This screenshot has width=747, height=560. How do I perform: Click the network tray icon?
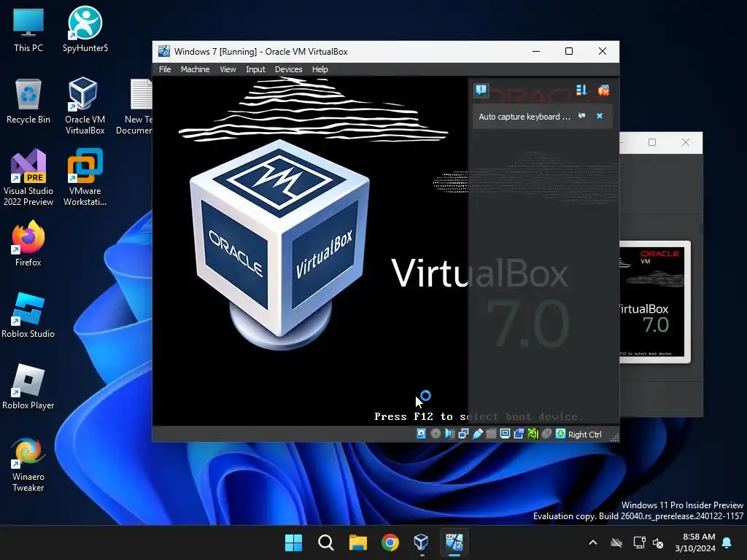coord(639,542)
